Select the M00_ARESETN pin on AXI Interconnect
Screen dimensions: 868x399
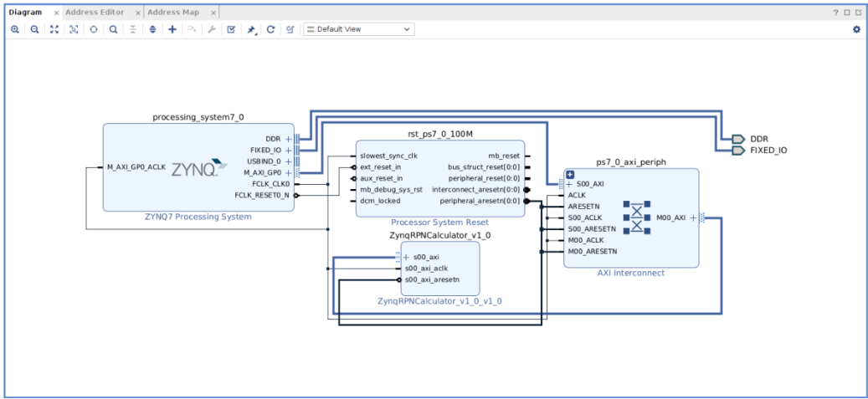point(593,251)
